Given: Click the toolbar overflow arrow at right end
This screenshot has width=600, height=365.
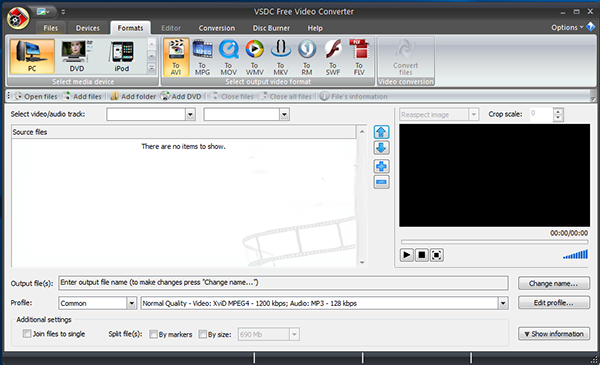Looking at the screenshot, I should [x=593, y=97].
